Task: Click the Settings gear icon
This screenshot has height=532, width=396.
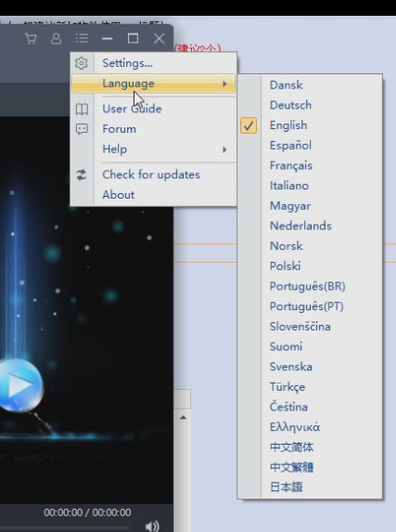Action: (x=82, y=63)
